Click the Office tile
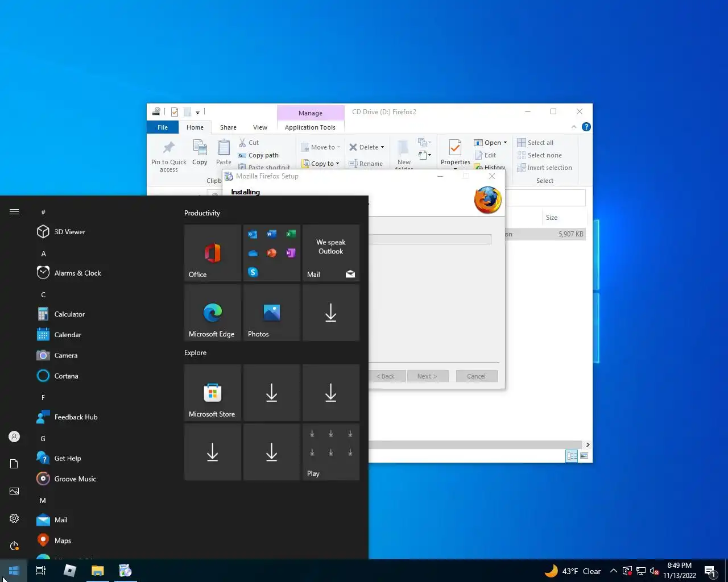The height and width of the screenshot is (582, 728). 213,253
